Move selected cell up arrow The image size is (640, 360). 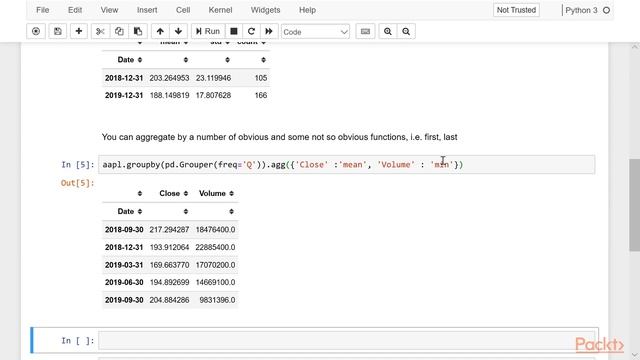tap(160, 31)
